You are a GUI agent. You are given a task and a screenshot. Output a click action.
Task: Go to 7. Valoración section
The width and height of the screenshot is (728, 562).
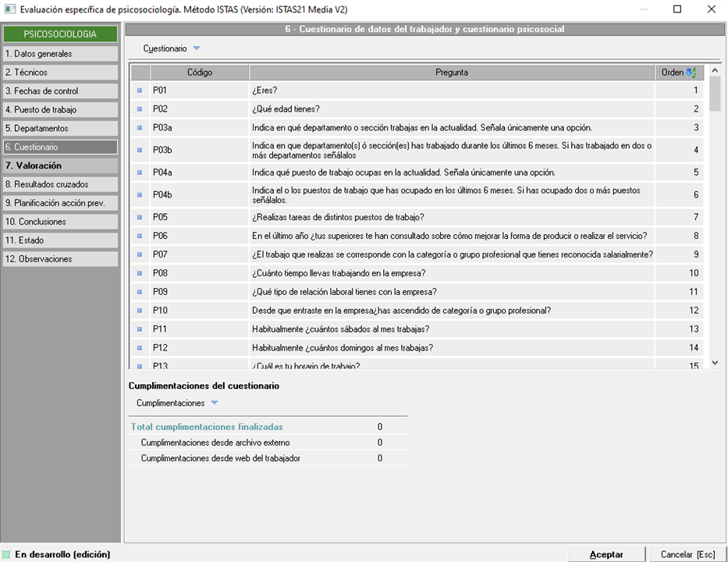click(60, 165)
